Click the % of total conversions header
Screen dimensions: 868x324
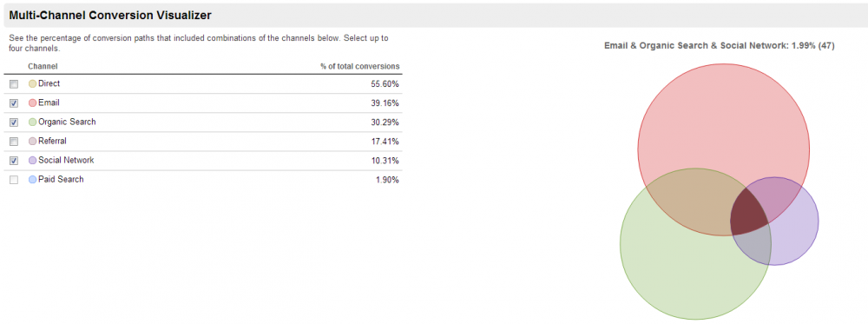[x=360, y=67]
